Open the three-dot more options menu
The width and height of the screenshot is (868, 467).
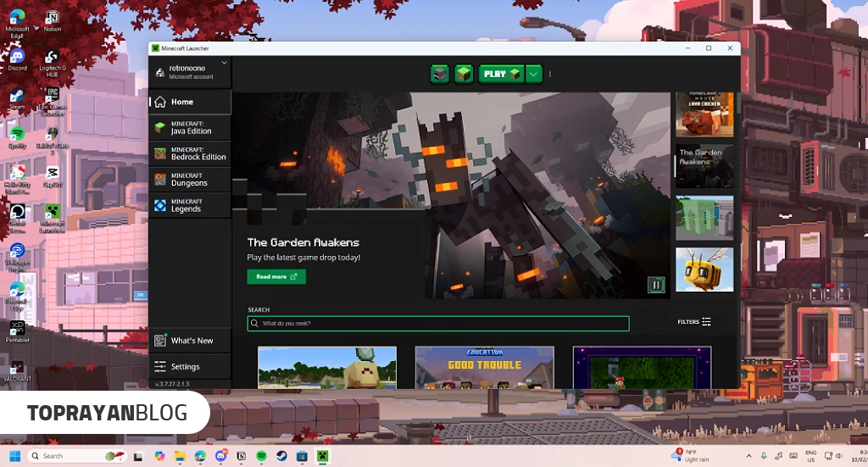point(549,74)
